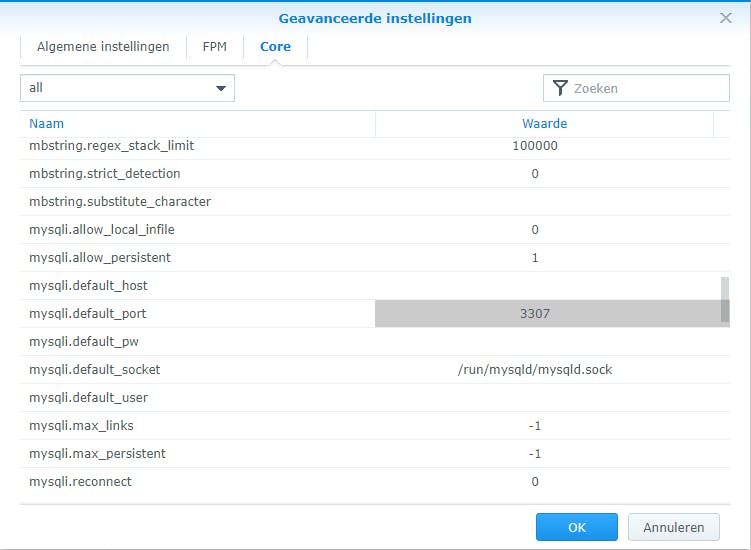Image resolution: width=751 pixels, height=550 pixels.
Task: Click the mysqli.max_links value cell
Action: [535, 426]
